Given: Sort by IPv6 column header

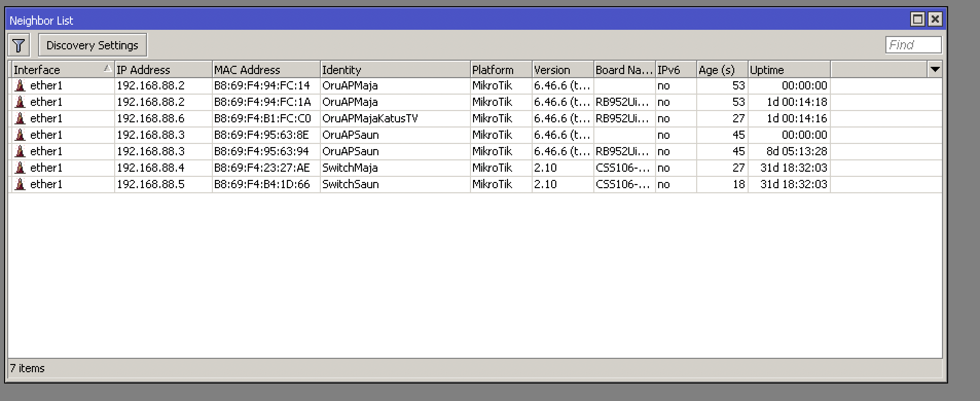Looking at the screenshot, I should click(676, 70).
